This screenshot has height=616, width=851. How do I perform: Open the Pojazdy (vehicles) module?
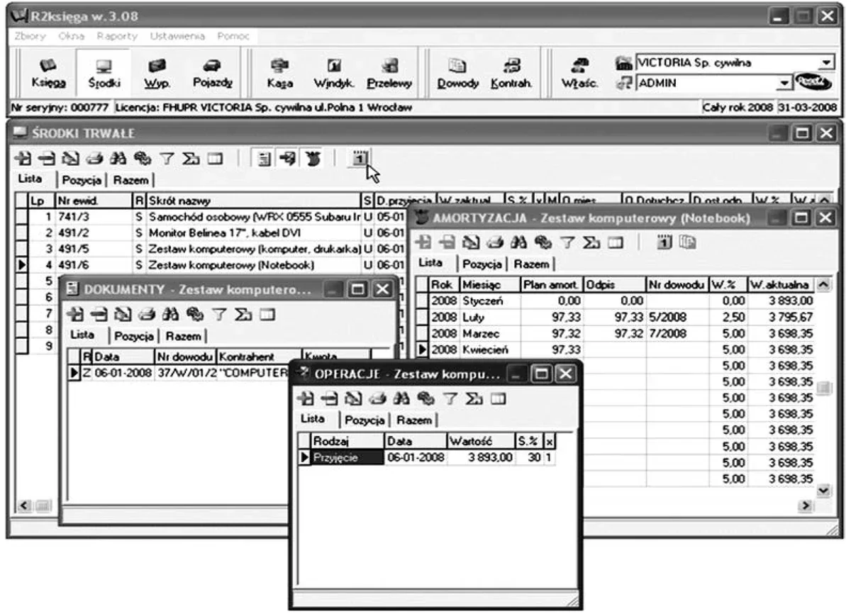[212, 72]
